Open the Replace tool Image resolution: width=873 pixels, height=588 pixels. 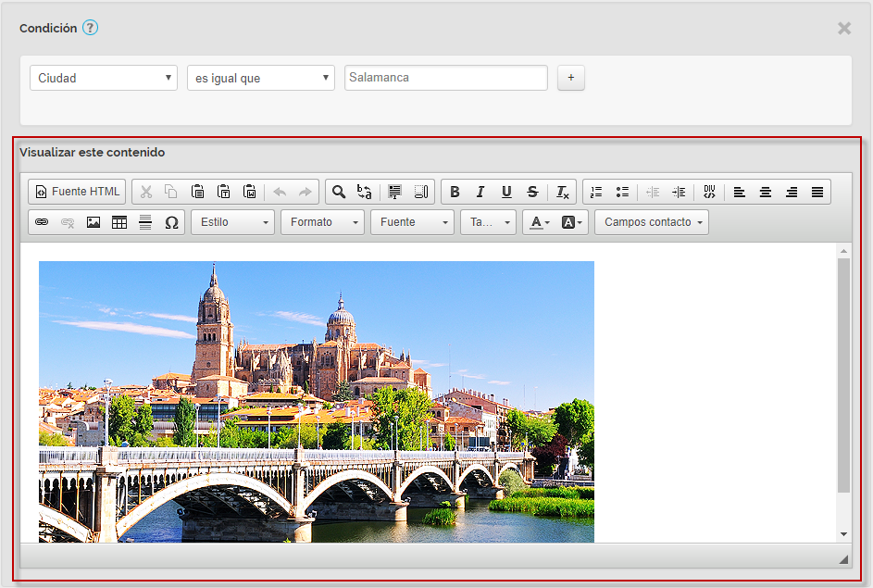[x=365, y=192]
